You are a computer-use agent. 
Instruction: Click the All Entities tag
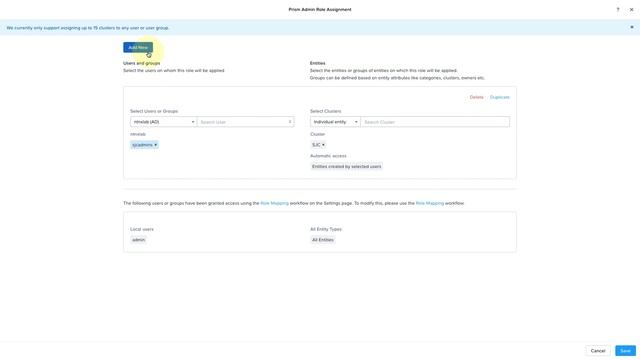point(323,240)
